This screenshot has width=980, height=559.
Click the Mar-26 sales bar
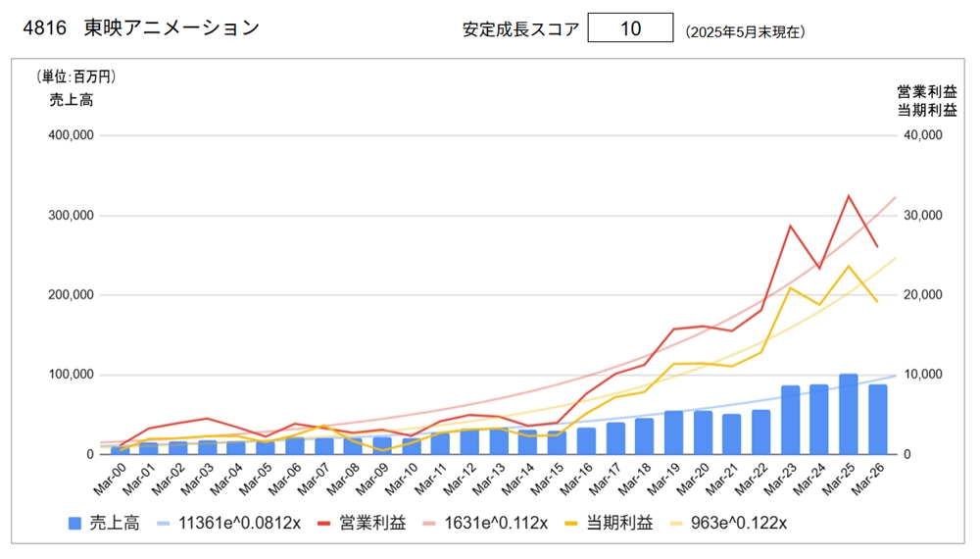pyautogui.click(x=877, y=419)
